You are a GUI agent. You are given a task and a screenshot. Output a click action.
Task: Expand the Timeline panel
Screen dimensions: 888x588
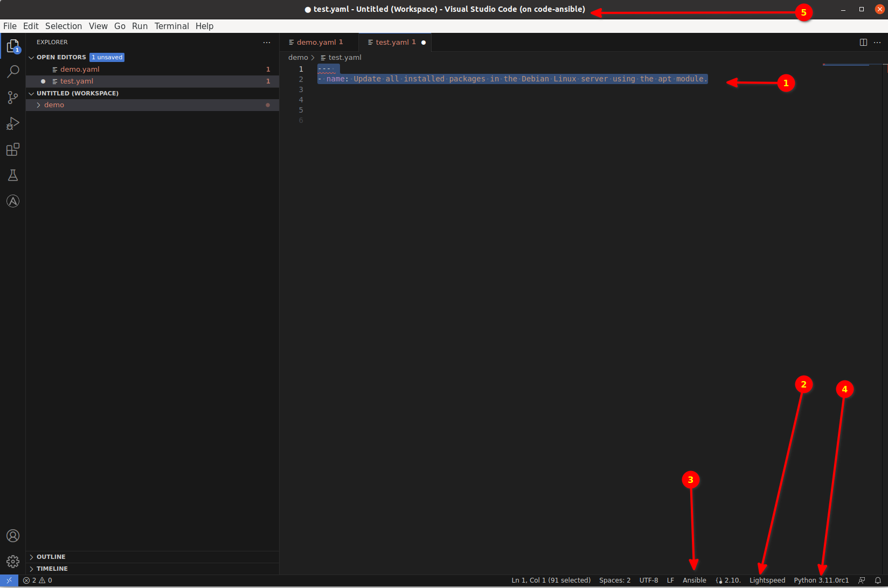[52, 569]
